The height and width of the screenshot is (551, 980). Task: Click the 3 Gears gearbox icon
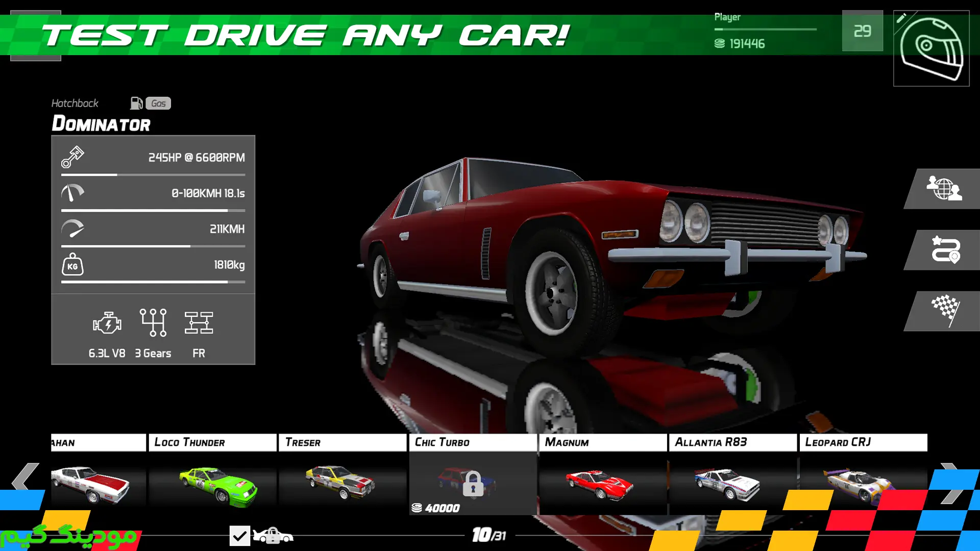coord(153,323)
